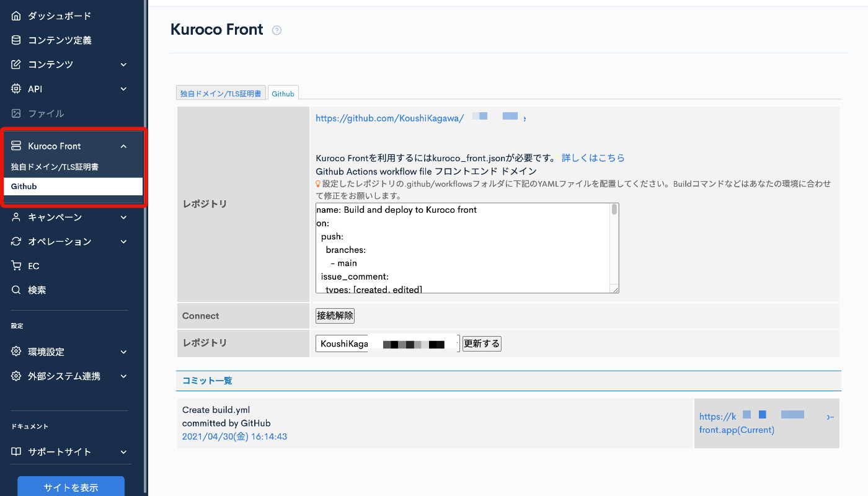Click the サポートサイト book icon
The width and height of the screenshot is (868, 496).
[x=16, y=451]
